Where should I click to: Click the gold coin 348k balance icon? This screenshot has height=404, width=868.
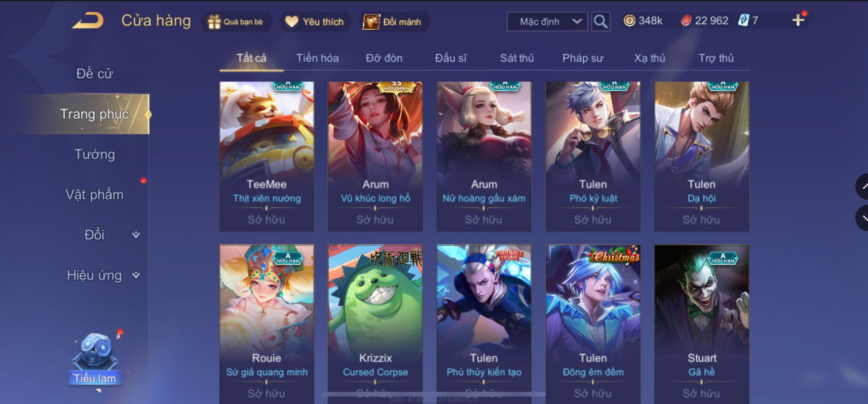click(629, 21)
